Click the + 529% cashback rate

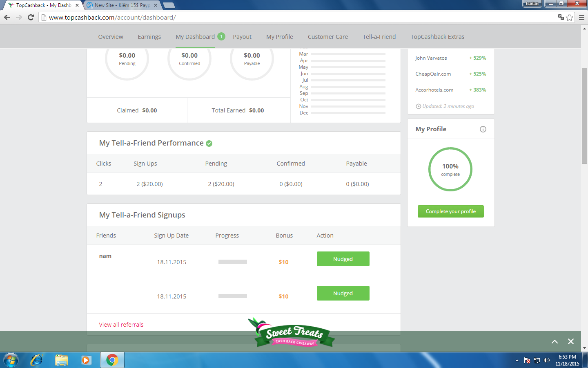478,58
